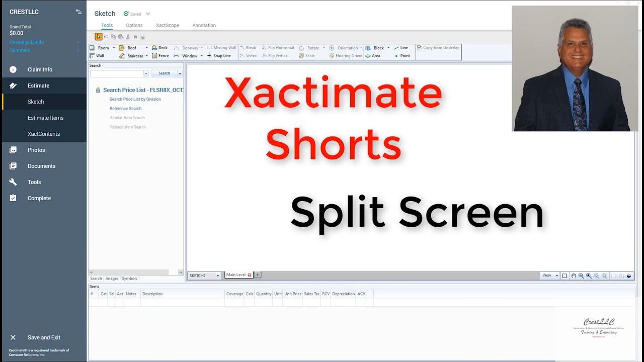The image size is (644, 362).
Task: Click in the search text field
Action: pyautogui.click(x=117, y=73)
